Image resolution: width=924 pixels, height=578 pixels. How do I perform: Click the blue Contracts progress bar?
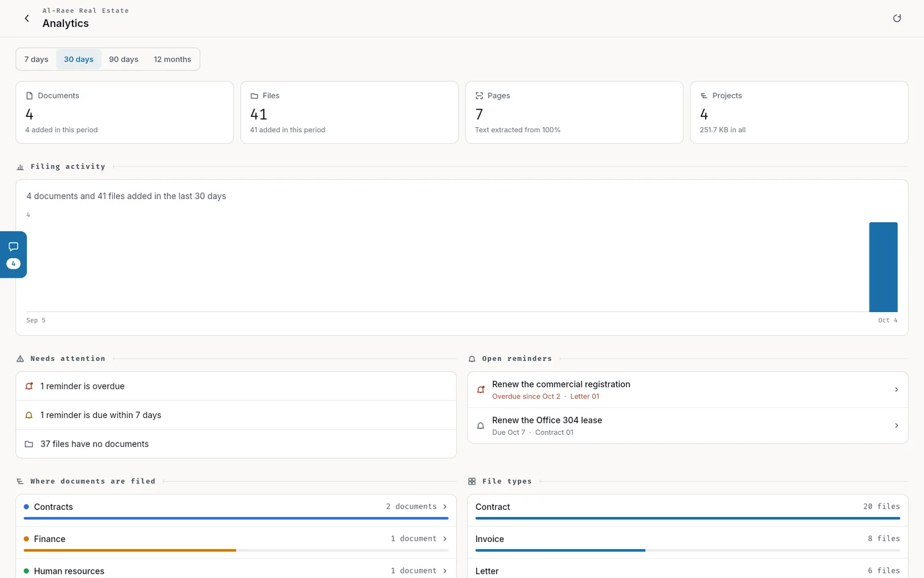(x=236, y=518)
